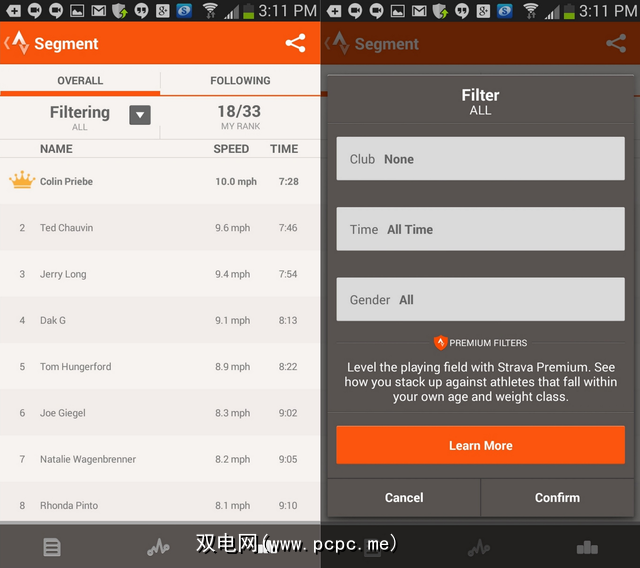The image size is (640, 568).
Task: Tap the SPEED column header
Action: (x=231, y=149)
